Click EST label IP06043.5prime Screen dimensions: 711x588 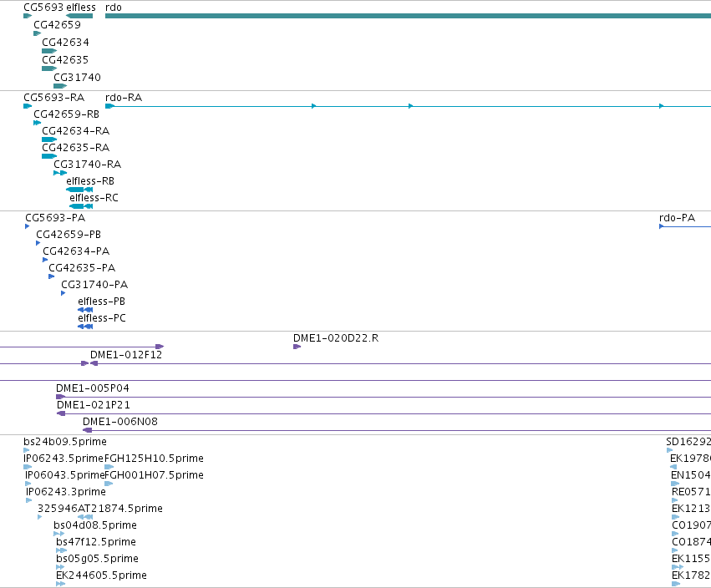65,475
